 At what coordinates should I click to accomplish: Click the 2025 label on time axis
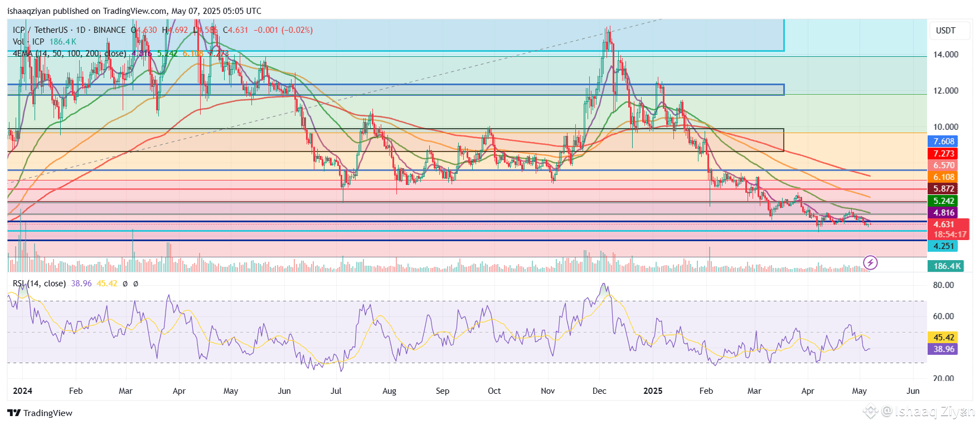point(653,391)
